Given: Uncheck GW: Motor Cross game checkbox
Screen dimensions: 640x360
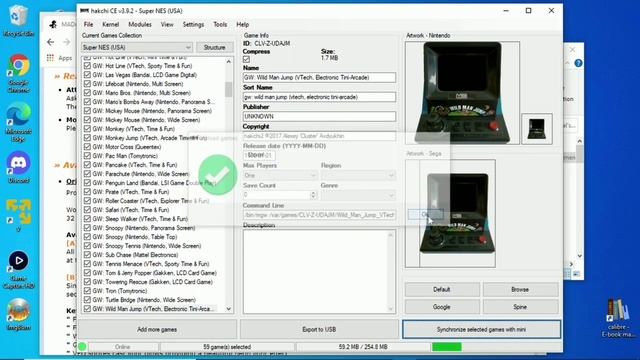Looking at the screenshot, I should [x=87, y=147].
